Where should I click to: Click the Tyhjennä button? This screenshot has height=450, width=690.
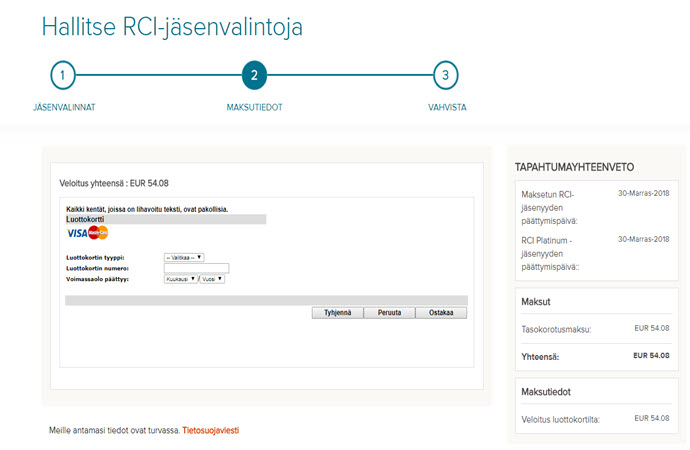pyautogui.click(x=338, y=312)
